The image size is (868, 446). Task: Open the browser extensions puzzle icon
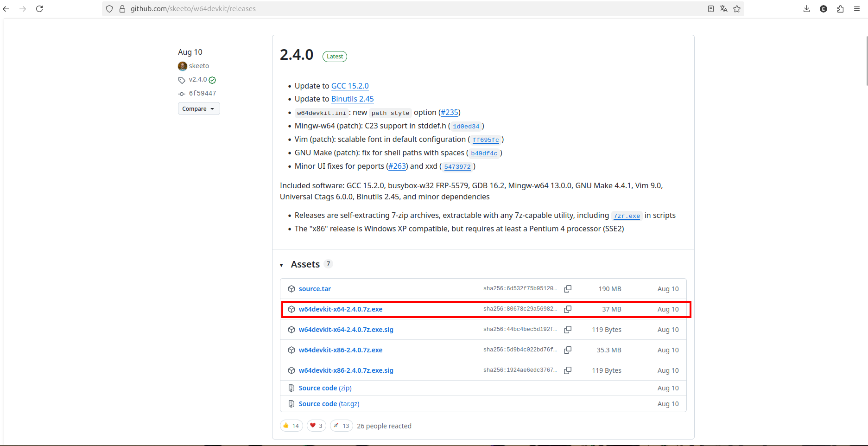[840, 8]
